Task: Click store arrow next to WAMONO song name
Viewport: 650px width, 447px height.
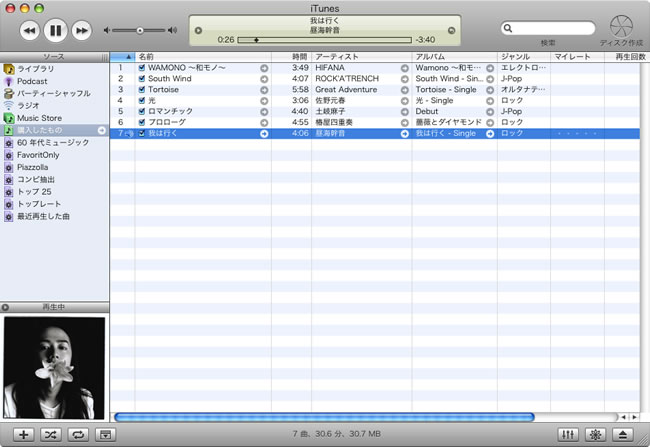Action: (x=264, y=68)
